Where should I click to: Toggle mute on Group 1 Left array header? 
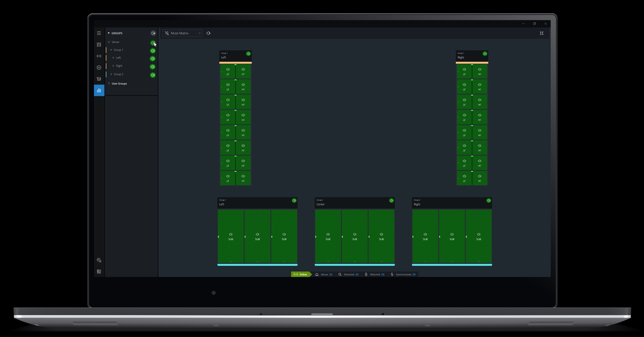click(248, 54)
